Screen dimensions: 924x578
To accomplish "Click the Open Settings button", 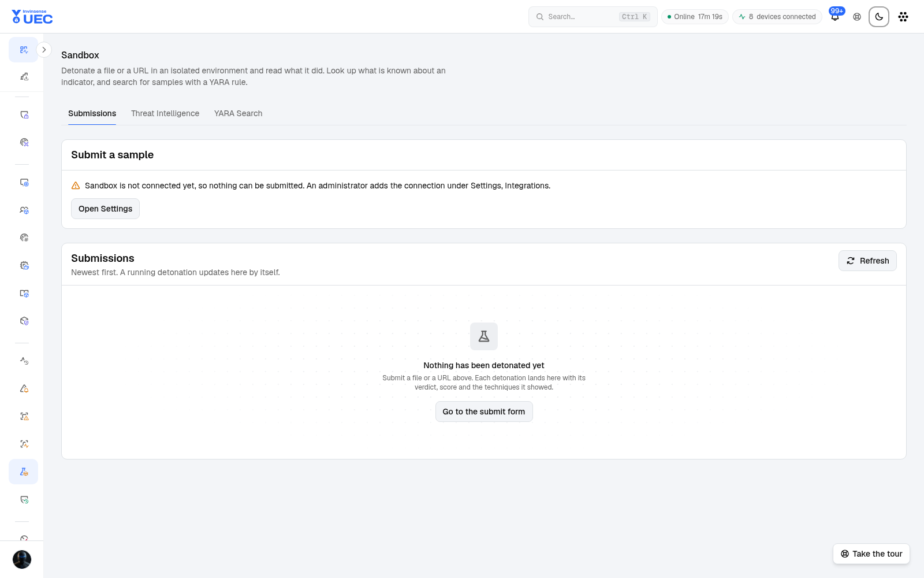I will pyautogui.click(x=105, y=209).
